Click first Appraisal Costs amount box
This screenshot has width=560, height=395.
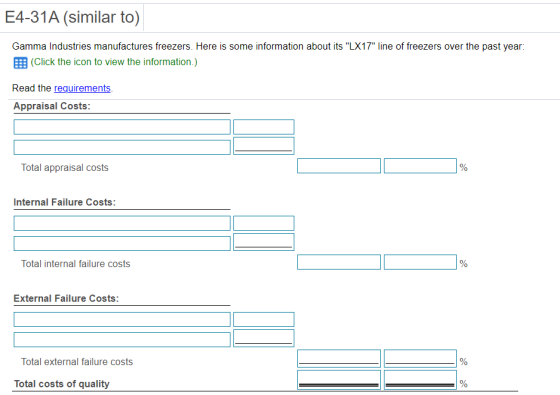coord(264,127)
